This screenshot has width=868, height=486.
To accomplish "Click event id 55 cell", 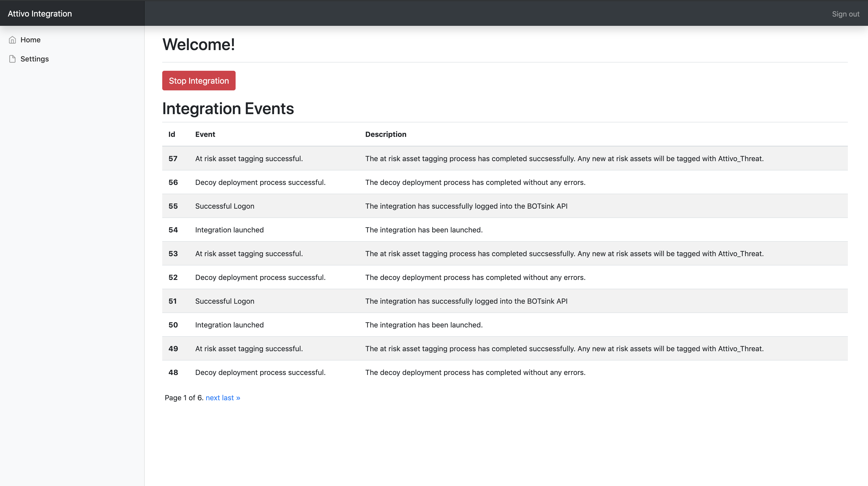I will coord(173,206).
